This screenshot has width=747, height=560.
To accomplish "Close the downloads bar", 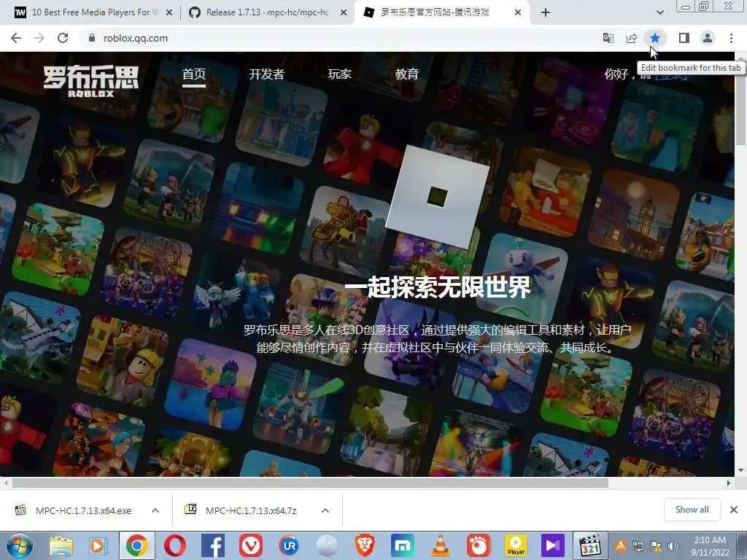I will (734, 510).
